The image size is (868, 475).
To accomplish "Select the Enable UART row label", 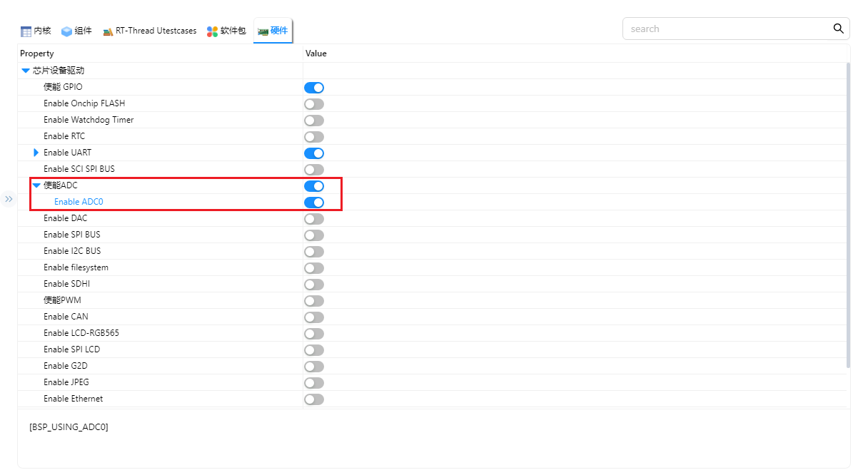I will coord(67,153).
